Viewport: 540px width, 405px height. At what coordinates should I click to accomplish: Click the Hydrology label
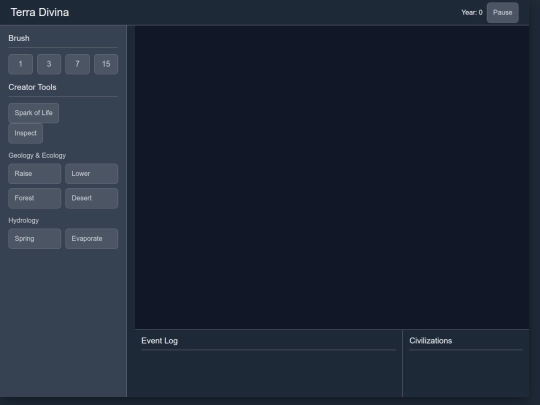[24, 220]
